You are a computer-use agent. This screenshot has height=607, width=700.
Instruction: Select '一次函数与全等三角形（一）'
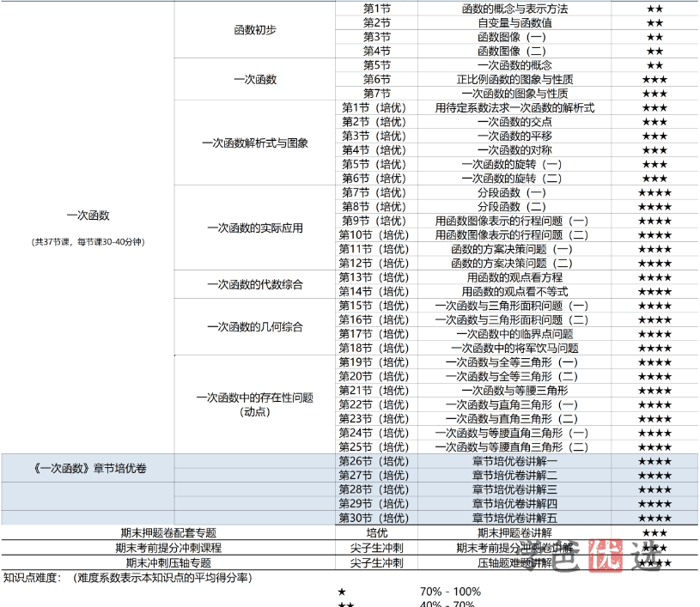pyautogui.click(x=514, y=362)
